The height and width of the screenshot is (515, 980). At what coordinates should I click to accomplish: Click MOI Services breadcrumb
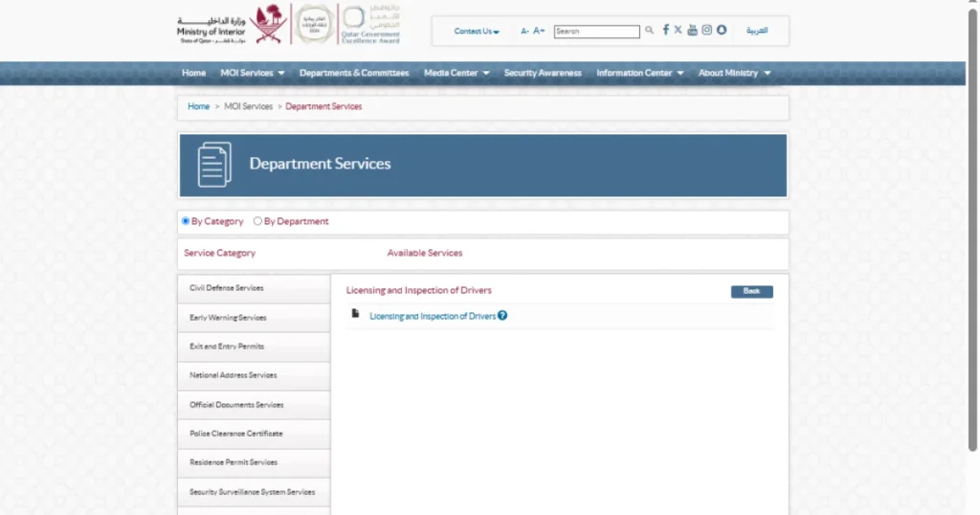point(248,106)
